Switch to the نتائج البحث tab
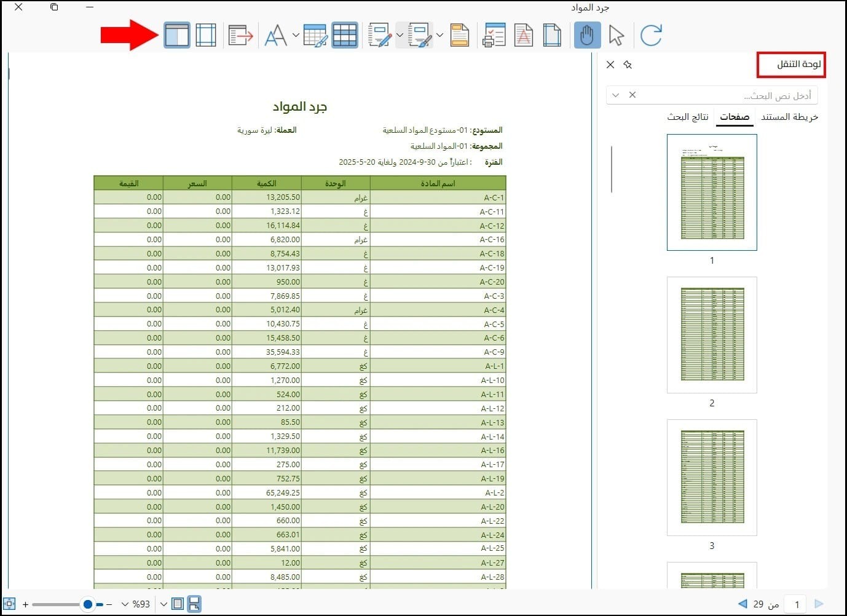Screen dimensions: 847x616 [x=688, y=117]
